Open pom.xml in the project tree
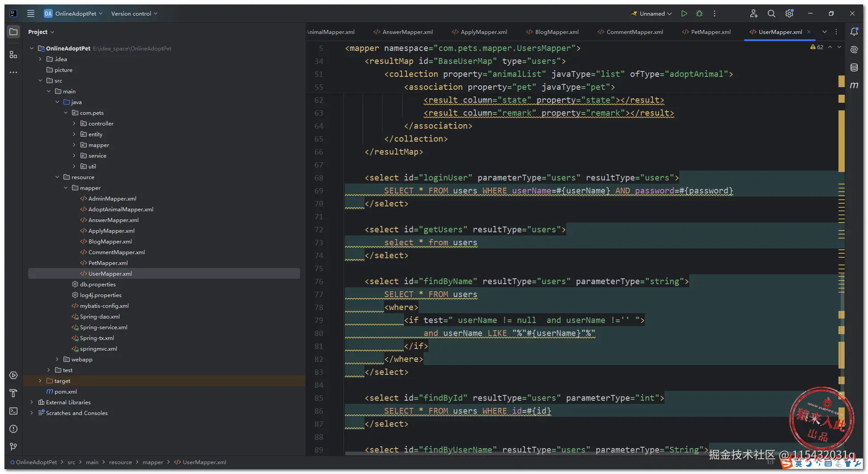 pyautogui.click(x=65, y=392)
